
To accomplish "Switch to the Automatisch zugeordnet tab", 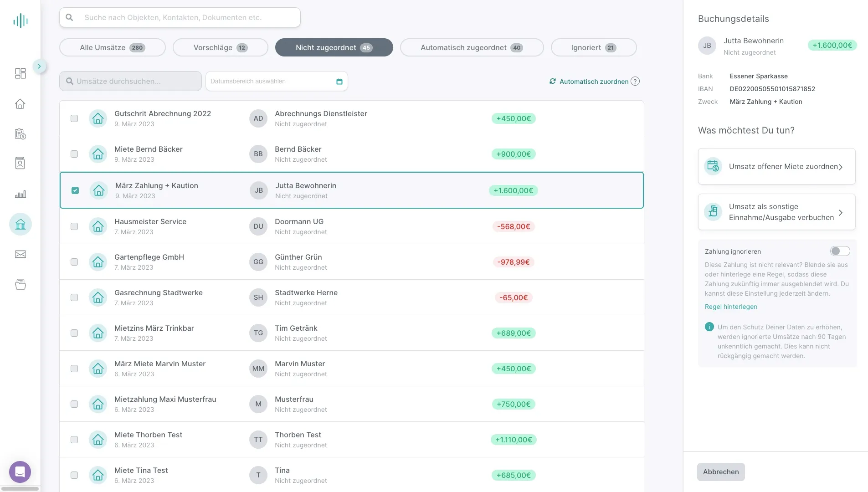I will click(472, 47).
